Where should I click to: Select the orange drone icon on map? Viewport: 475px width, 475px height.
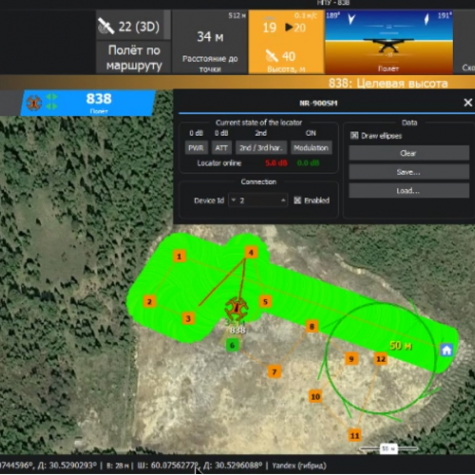coord(236,308)
